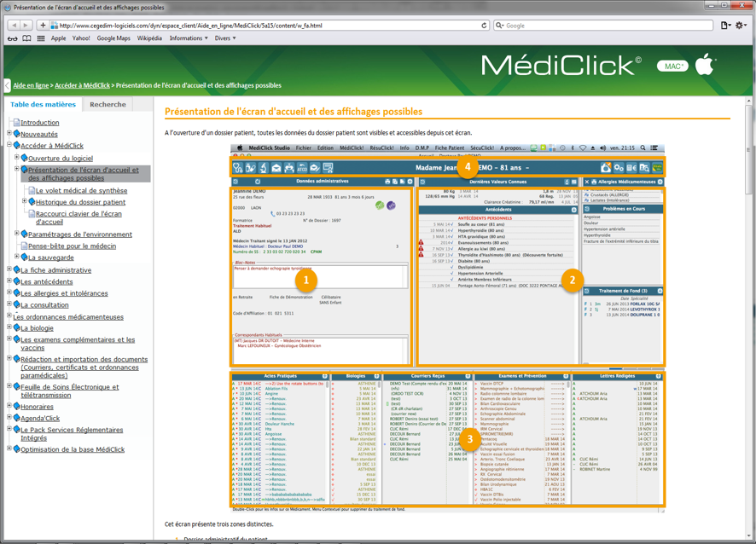Show Top Sites grid icon
This screenshot has height=544, width=756.
click(x=41, y=38)
